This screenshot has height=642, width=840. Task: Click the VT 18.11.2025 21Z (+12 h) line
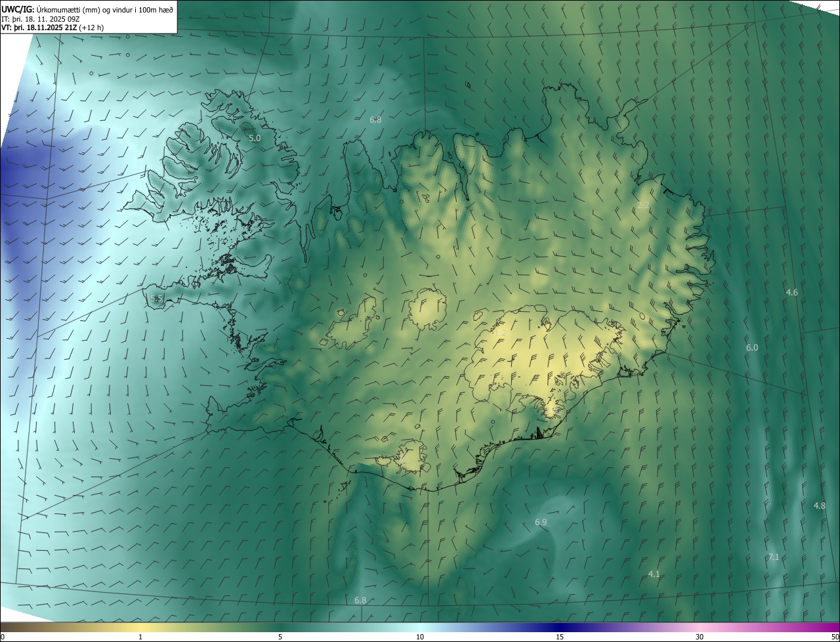click(52, 28)
